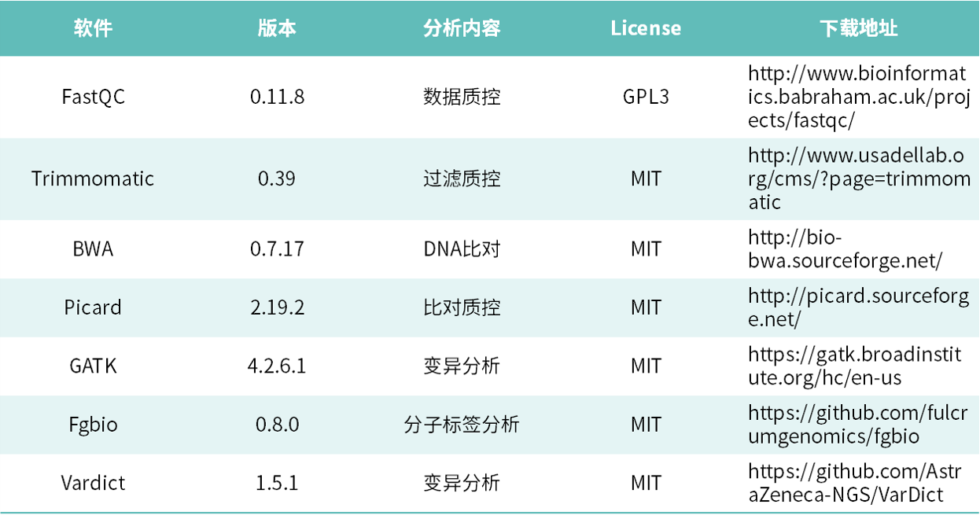Click MIT license in Trimmomatic row
980x519 pixels.
coord(646,179)
